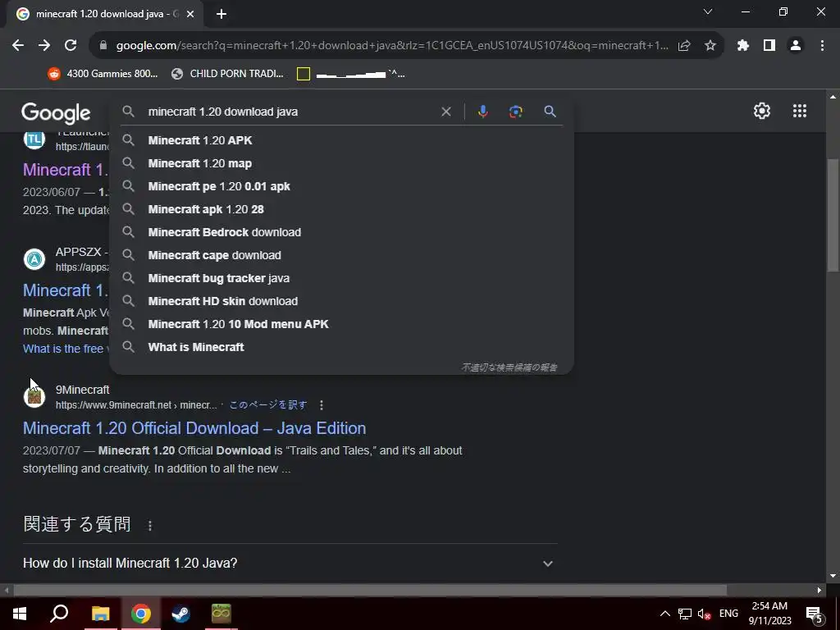Choose suggestion Minecraft 1.20 map
Screen dimensions: 840x630
point(342,163)
